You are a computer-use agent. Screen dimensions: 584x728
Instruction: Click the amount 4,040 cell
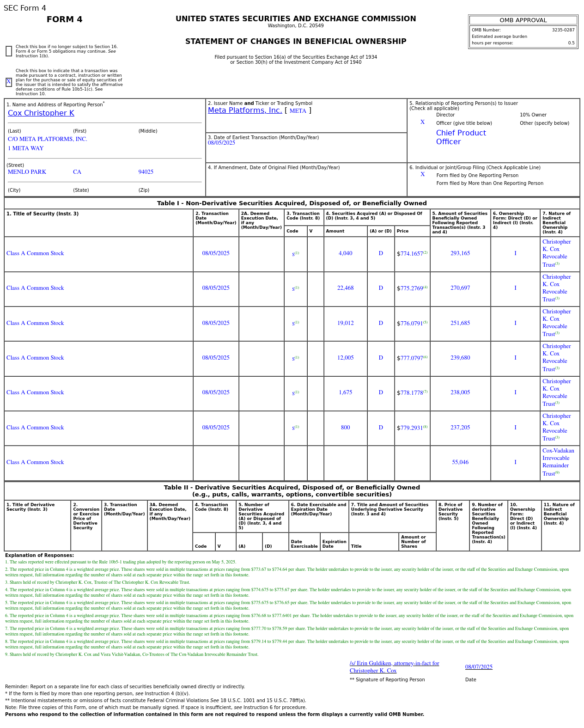[346, 253]
